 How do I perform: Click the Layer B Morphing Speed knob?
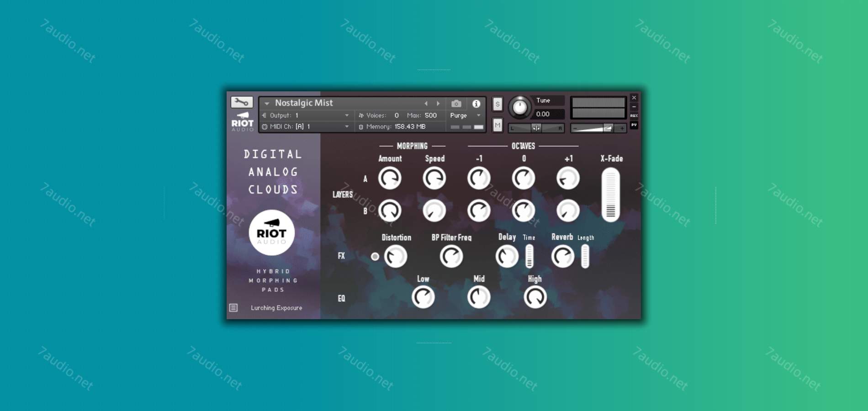click(x=434, y=211)
